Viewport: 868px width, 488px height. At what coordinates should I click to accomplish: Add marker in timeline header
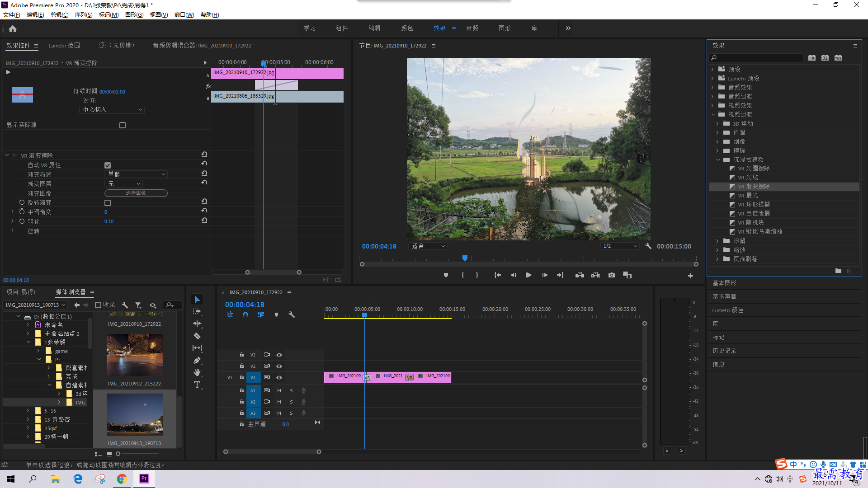click(276, 314)
